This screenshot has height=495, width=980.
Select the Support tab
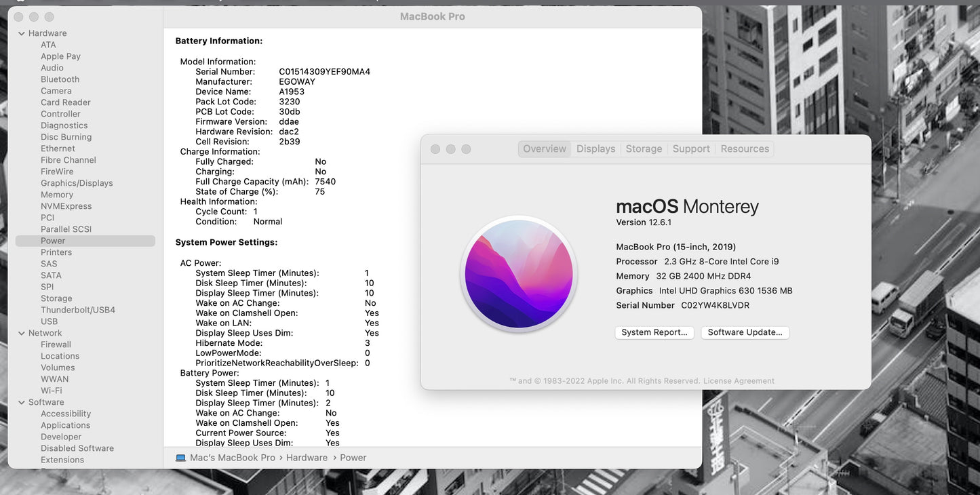pos(690,148)
